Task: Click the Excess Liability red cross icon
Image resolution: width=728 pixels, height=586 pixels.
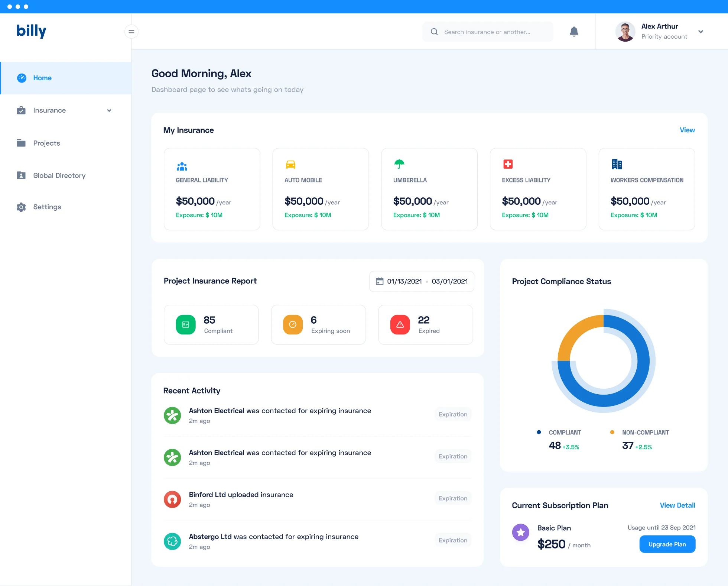Action: pos(508,164)
